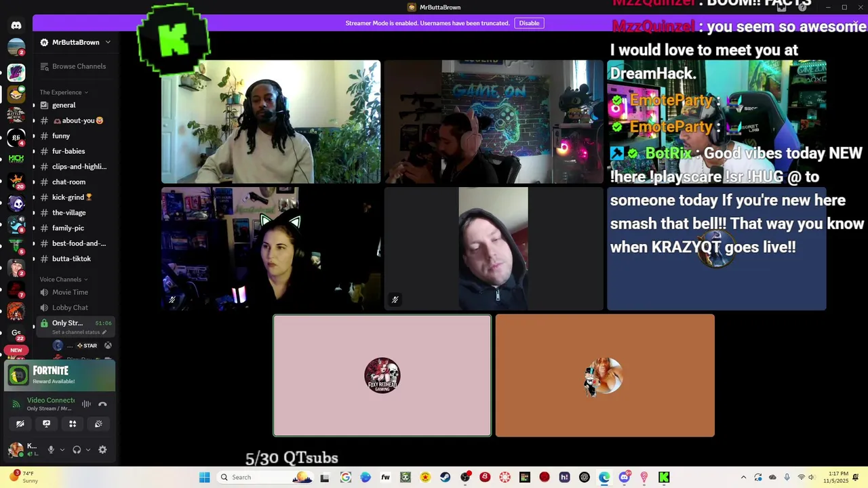Disable Streamer Mode button
Image resolution: width=868 pixels, height=488 pixels.
529,23
